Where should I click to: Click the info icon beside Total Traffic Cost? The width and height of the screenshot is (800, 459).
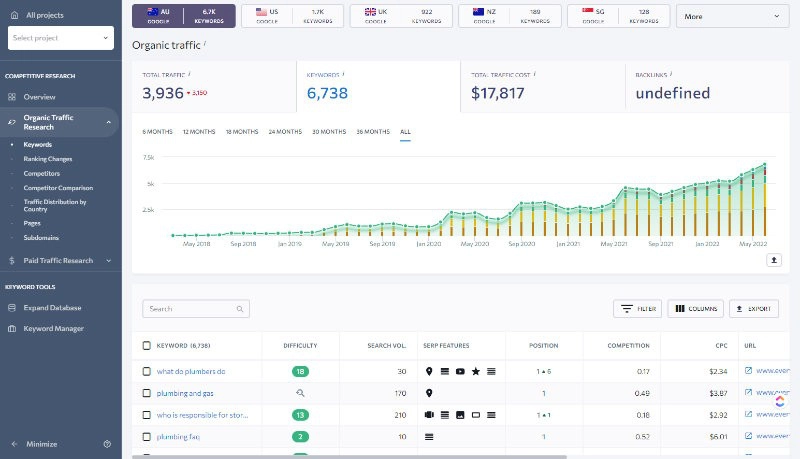pos(534,74)
